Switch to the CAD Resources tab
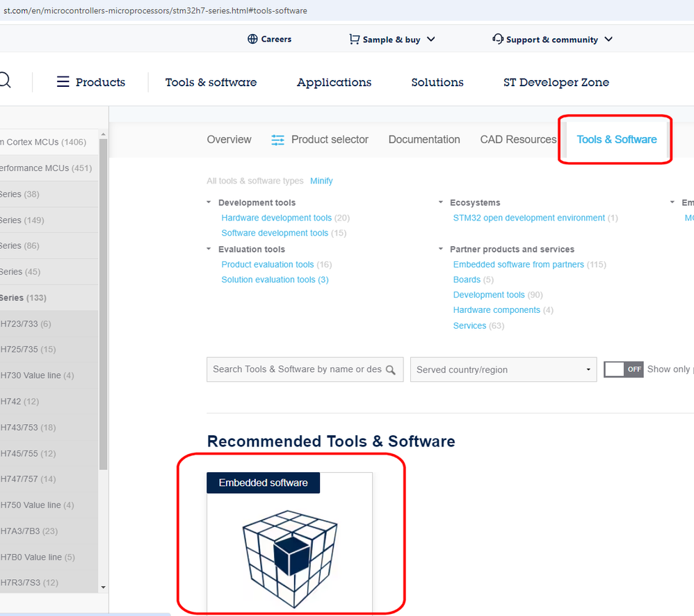The image size is (694, 616). click(x=518, y=140)
